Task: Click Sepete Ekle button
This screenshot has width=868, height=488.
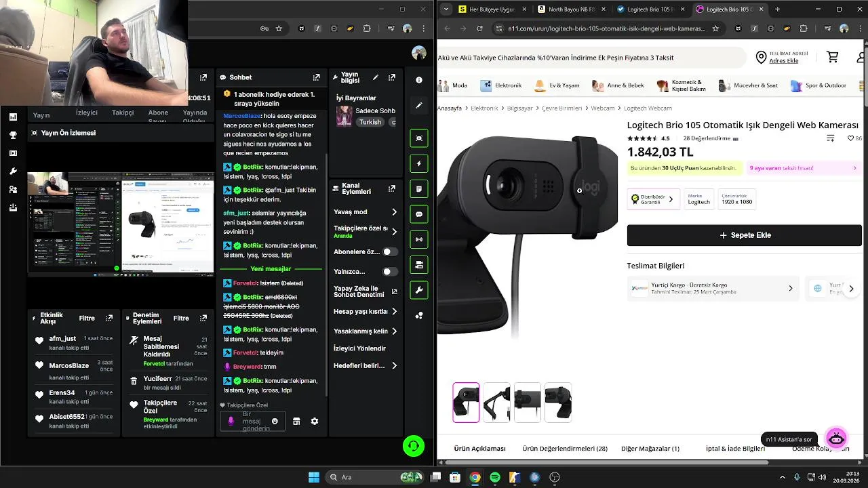Action: [x=744, y=235]
